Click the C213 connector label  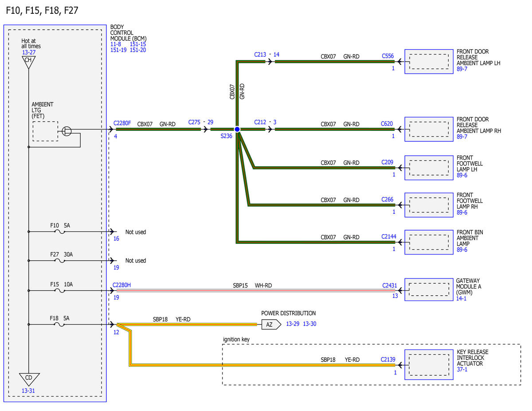[x=261, y=55]
